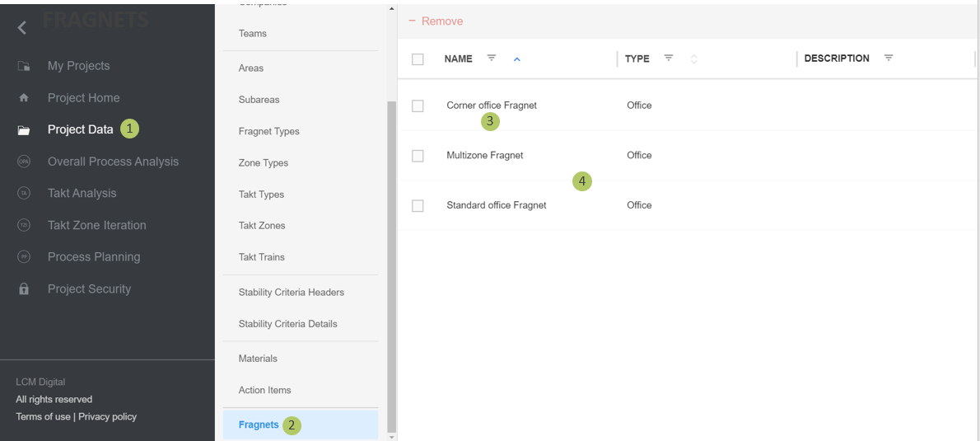Toggle the select-all header checkbox
This screenshot has width=980, height=441.
[418, 59]
